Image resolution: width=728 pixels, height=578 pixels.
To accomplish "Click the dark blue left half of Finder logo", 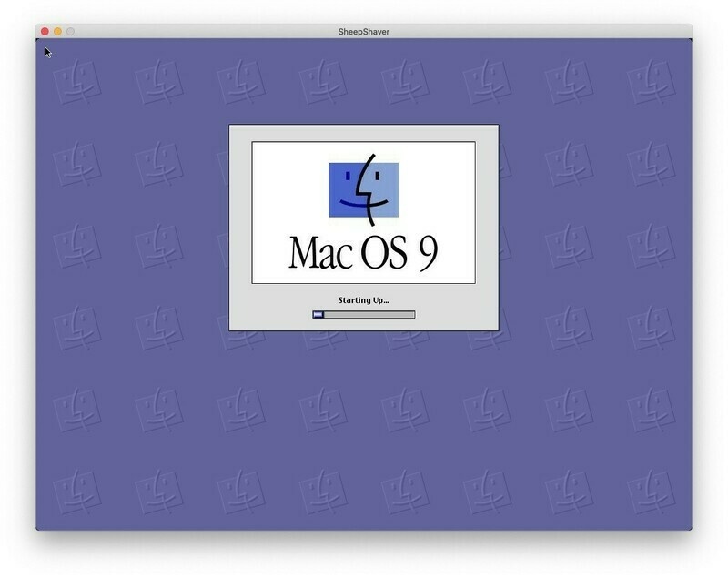I will point(344,189).
